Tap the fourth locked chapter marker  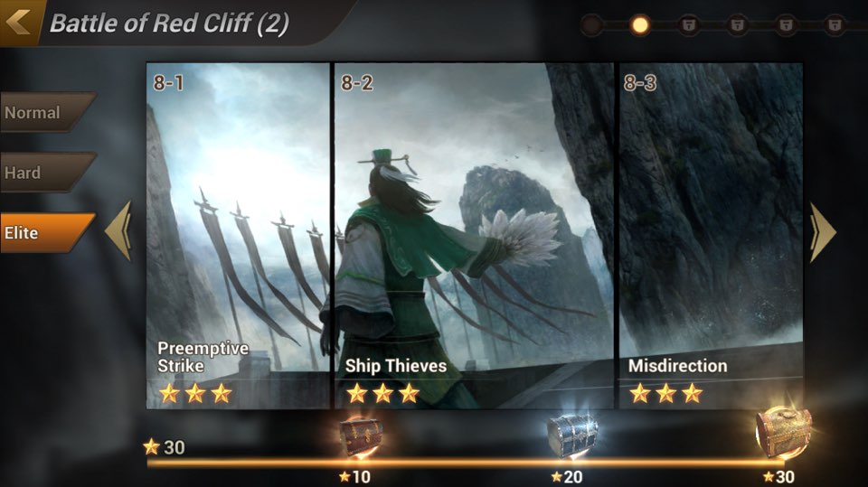click(835, 25)
